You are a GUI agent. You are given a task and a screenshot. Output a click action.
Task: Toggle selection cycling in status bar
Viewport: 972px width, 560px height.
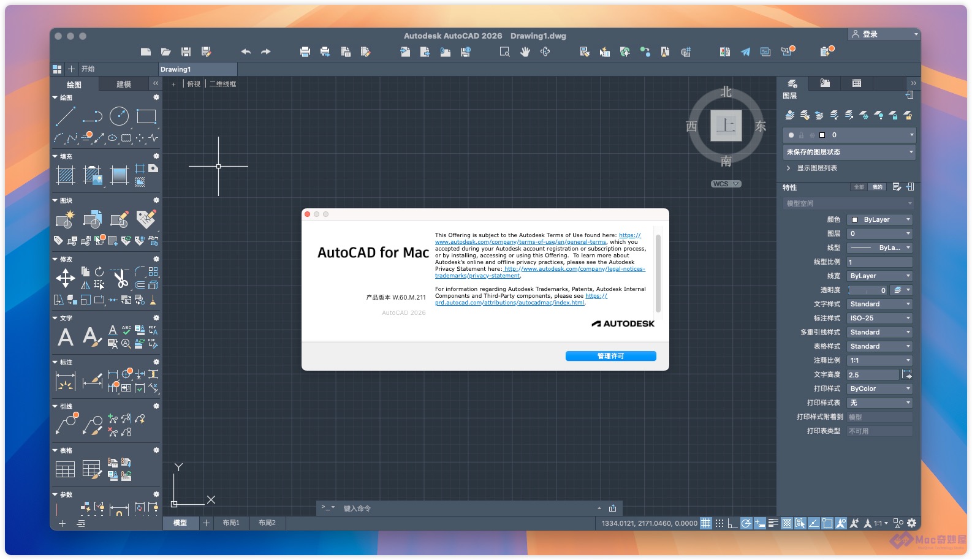800,523
